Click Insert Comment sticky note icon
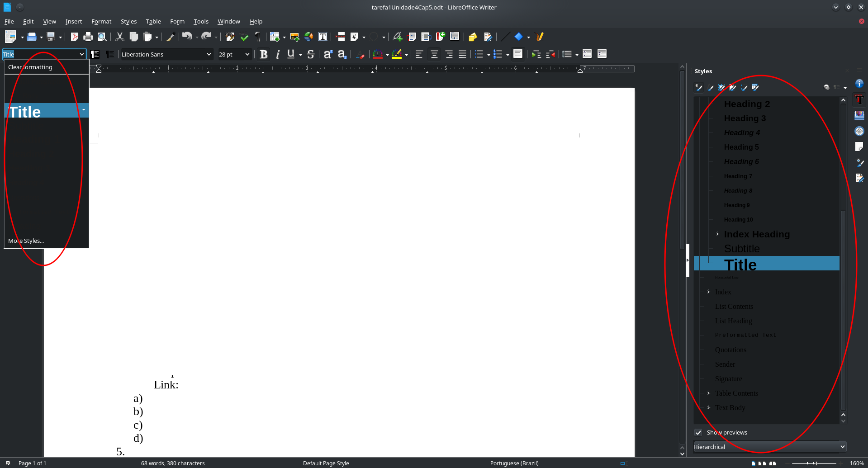The image size is (868, 468). coord(473,37)
